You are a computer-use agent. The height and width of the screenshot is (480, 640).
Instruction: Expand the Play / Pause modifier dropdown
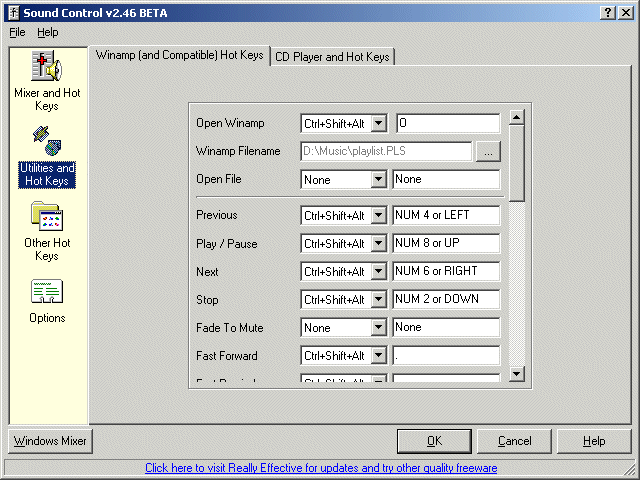click(x=379, y=243)
